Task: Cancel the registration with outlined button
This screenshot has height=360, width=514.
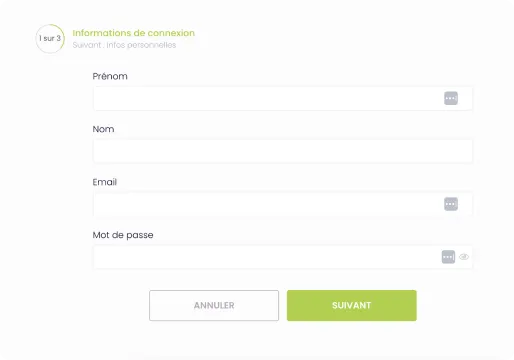Action: click(214, 305)
